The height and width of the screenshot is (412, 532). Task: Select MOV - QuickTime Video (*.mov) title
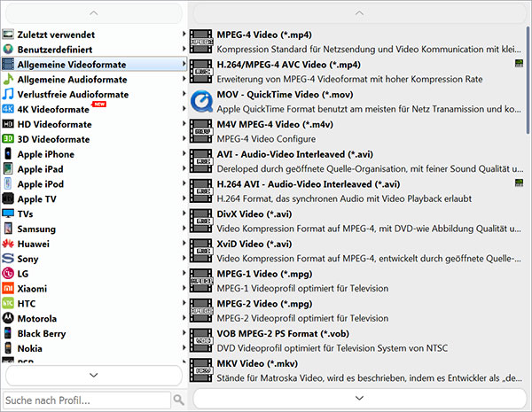coord(285,94)
